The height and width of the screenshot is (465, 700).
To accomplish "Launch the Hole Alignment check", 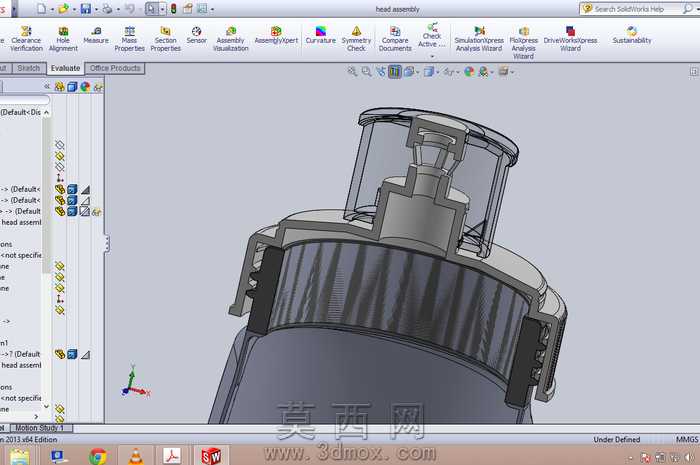I will coord(63,38).
